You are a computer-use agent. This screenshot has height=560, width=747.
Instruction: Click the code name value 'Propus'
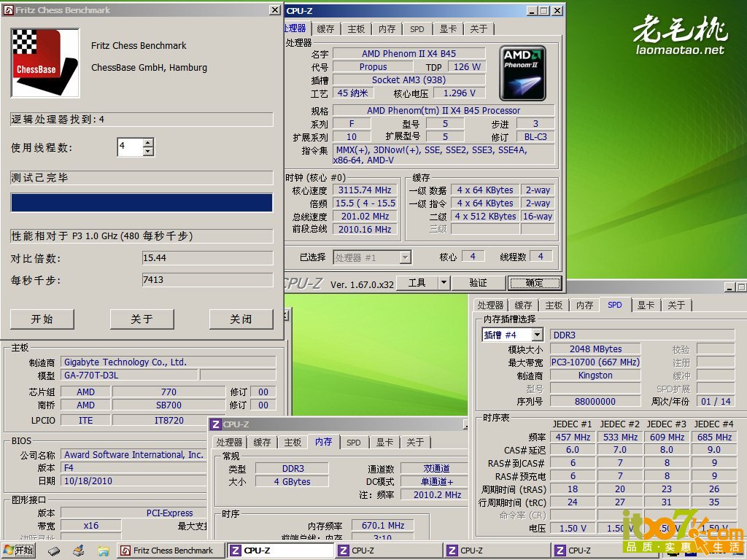[x=373, y=67]
